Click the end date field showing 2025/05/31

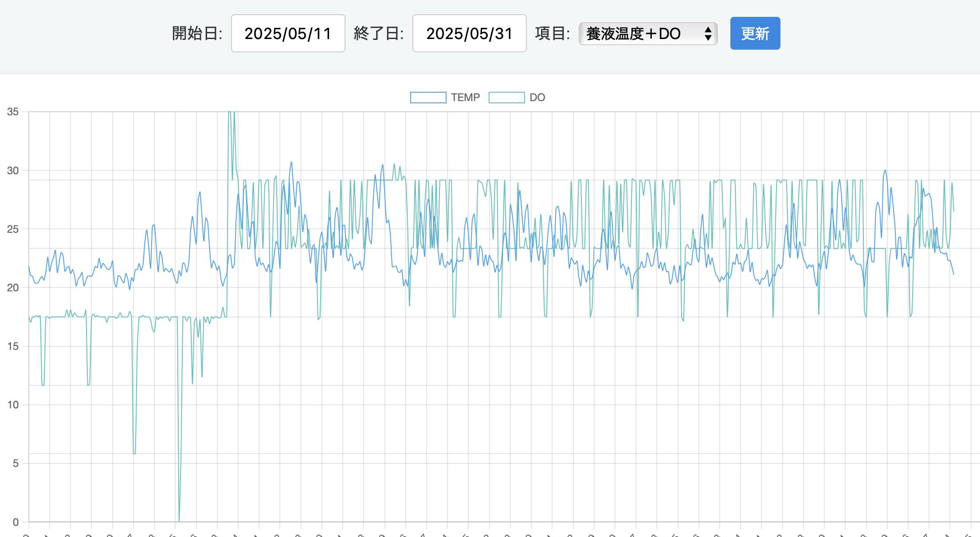pos(469,34)
